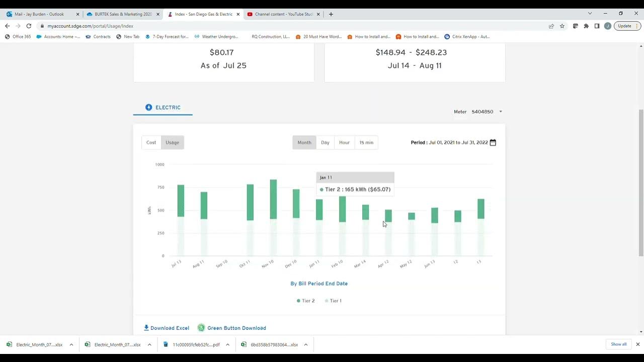Switch to BURTEK Sales & Marketing tab
Image resolution: width=644 pixels, height=362 pixels.
pyautogui.click(x=122, y=14)
